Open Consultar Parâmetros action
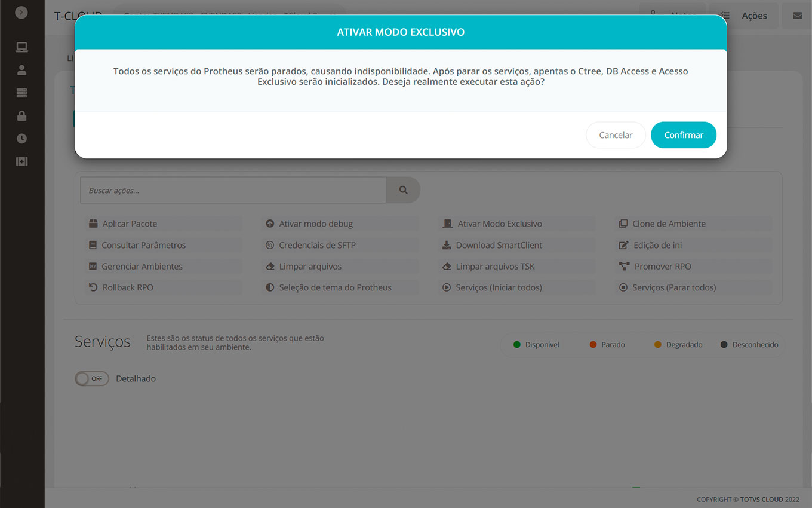The width and height of the screenshot is (812, 508). pyautogui.click(x=164, y=245)
